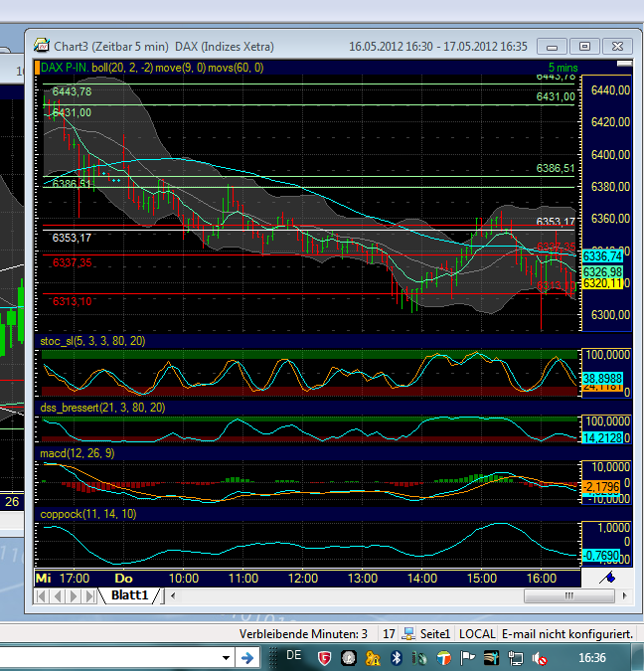Click the Seite1 status bar entry
Image resolution: width=644 pixels, height=671 pixels.
[434, 634]
